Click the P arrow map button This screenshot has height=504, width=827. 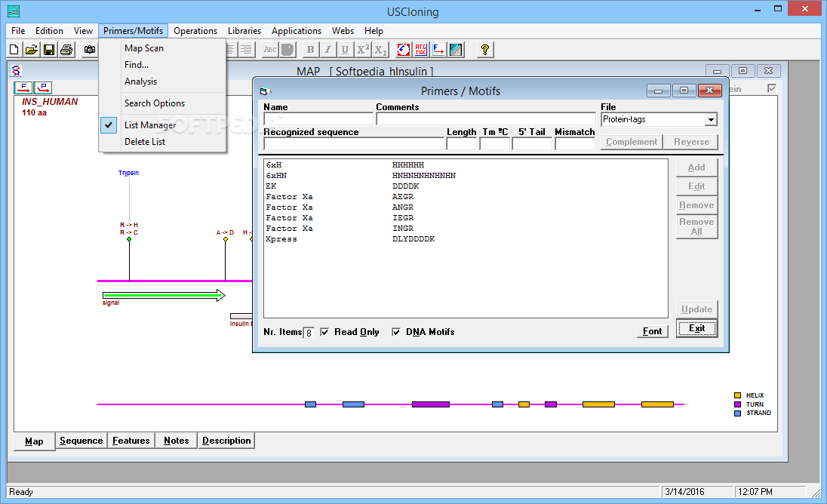coord(43,88)
